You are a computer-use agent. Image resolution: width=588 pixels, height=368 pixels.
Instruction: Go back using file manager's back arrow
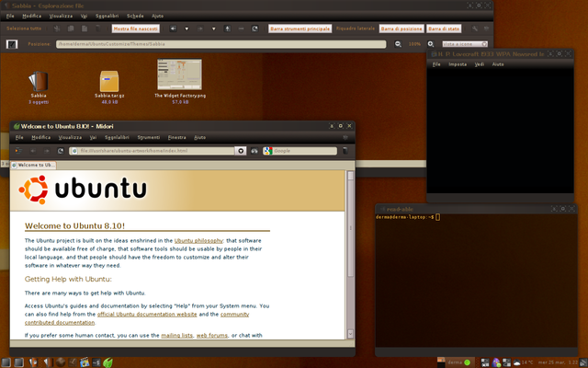pyautogui.click(x=173, y=29)
